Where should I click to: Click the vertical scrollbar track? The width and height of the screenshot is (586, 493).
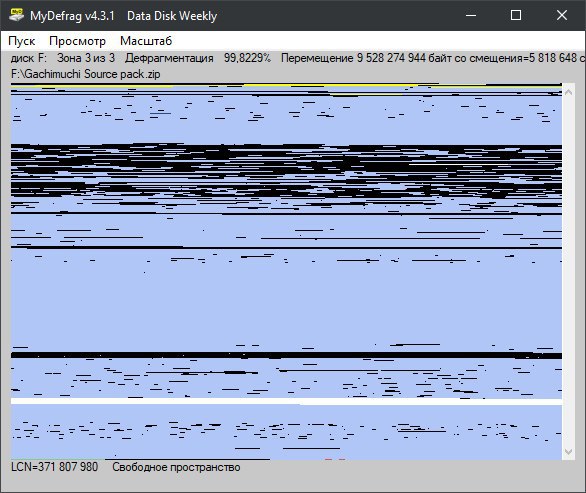[x=568, y=272]
